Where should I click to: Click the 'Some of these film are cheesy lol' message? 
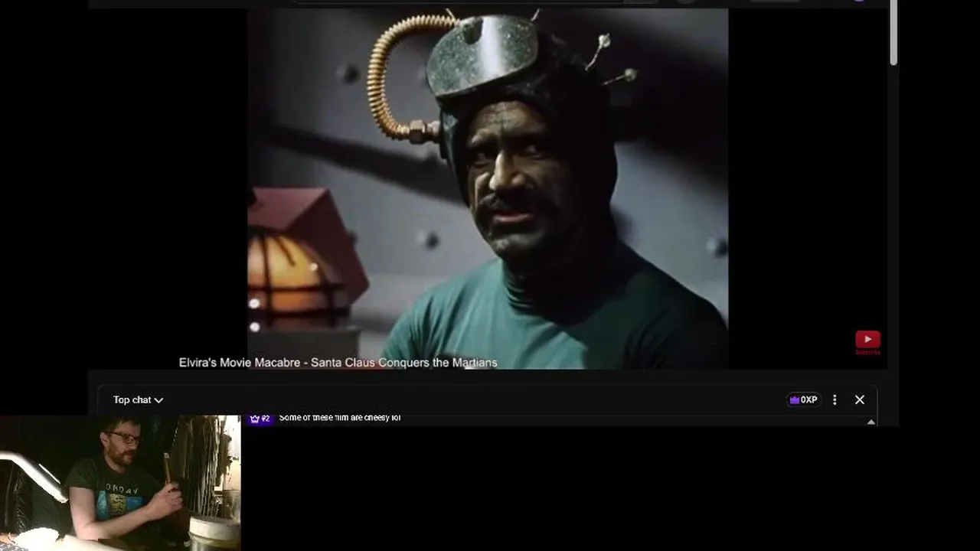[340, 418]
